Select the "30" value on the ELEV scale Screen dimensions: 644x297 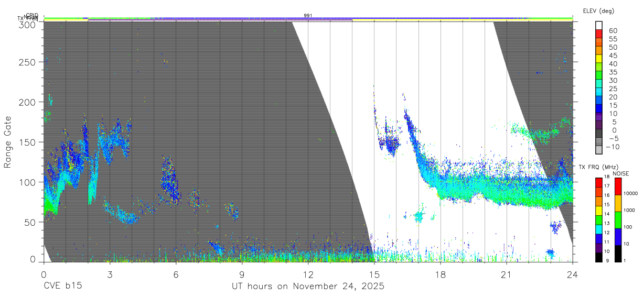(x=613, y=80)
